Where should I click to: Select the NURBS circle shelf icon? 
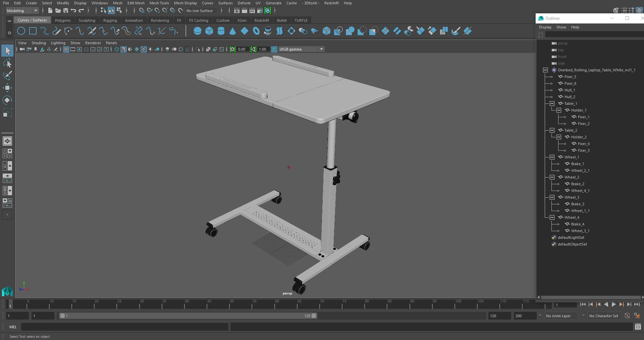click(x=21, y=31)
